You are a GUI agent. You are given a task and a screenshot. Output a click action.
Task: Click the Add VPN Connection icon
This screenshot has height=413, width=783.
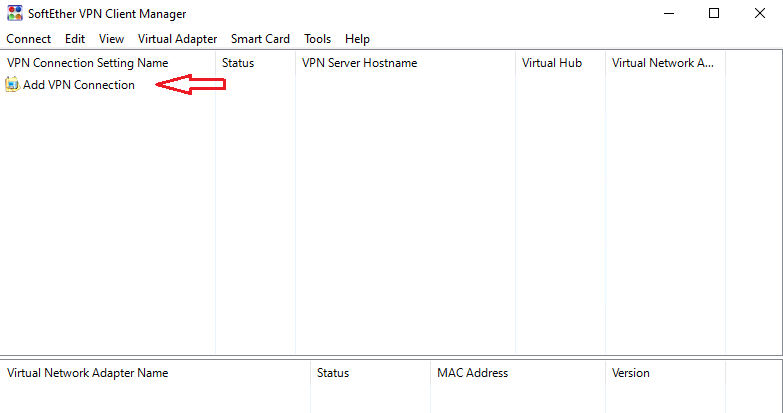point(12,85)
